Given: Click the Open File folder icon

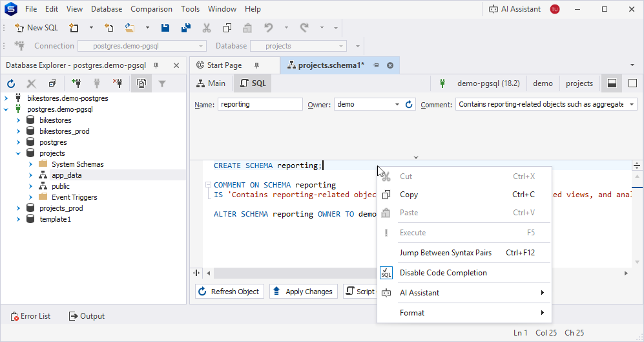Looking at the screenshot, I should click(130, 28).
